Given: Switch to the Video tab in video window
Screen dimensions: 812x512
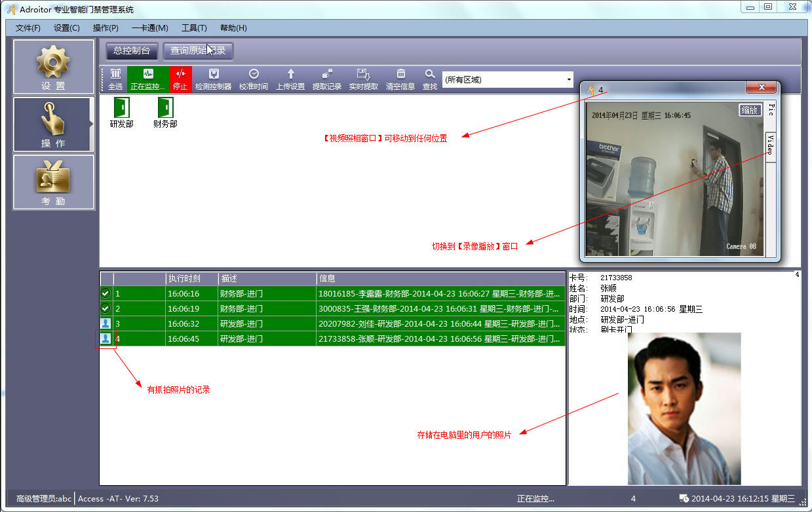Looking at the screenshot, I should (771, 147).
